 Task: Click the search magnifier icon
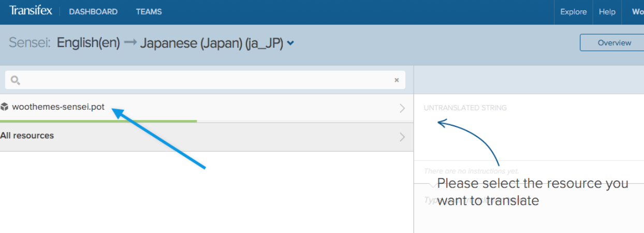[16, 80]
